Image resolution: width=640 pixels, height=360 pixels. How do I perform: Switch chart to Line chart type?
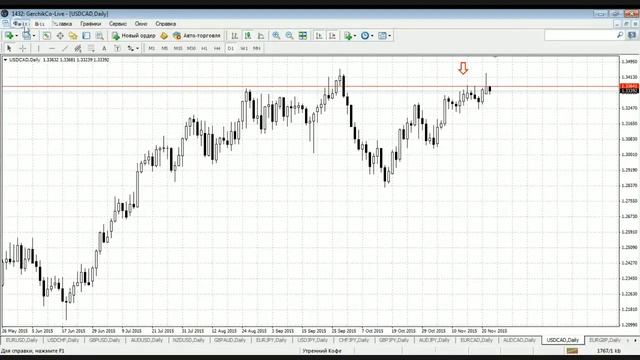coord(260,36)
